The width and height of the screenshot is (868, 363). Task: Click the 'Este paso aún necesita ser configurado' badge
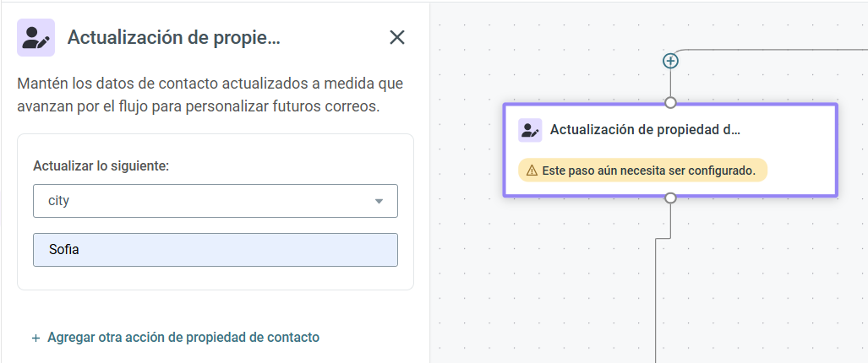coord(642,171)
